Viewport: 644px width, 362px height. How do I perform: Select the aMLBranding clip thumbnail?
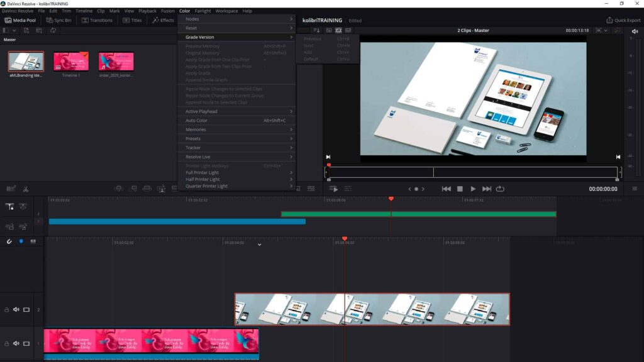[x=26, y=62]
